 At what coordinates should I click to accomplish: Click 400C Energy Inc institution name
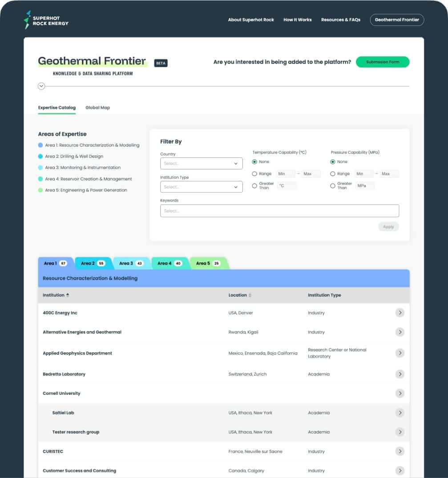[x=60, y=313]
